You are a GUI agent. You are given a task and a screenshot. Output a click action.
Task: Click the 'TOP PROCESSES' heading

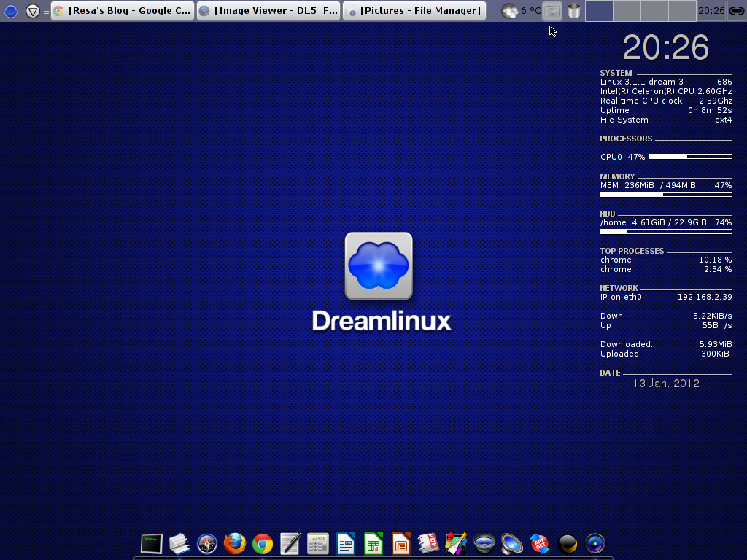[632, 251]
